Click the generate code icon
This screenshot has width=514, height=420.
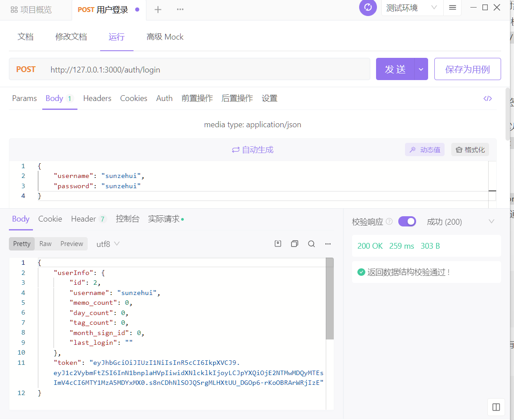(x=488, y=98)
